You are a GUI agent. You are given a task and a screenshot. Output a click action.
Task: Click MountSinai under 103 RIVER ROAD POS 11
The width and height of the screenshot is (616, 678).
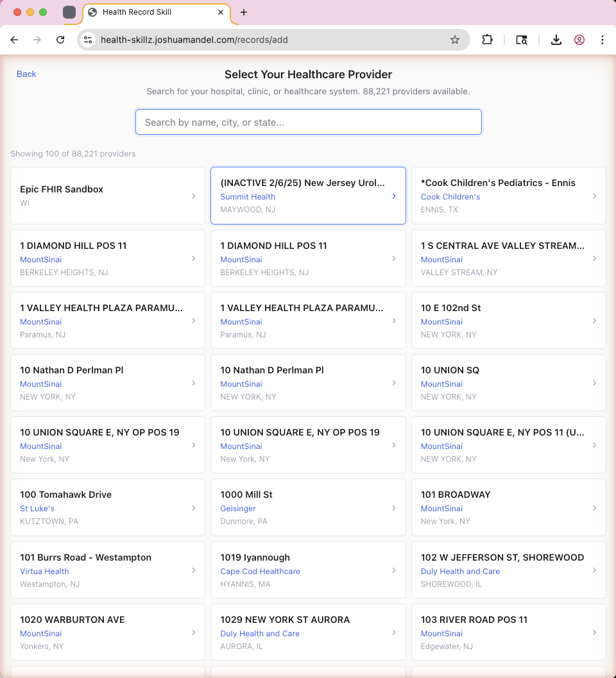pyautogui.click(x=441, y=633)
